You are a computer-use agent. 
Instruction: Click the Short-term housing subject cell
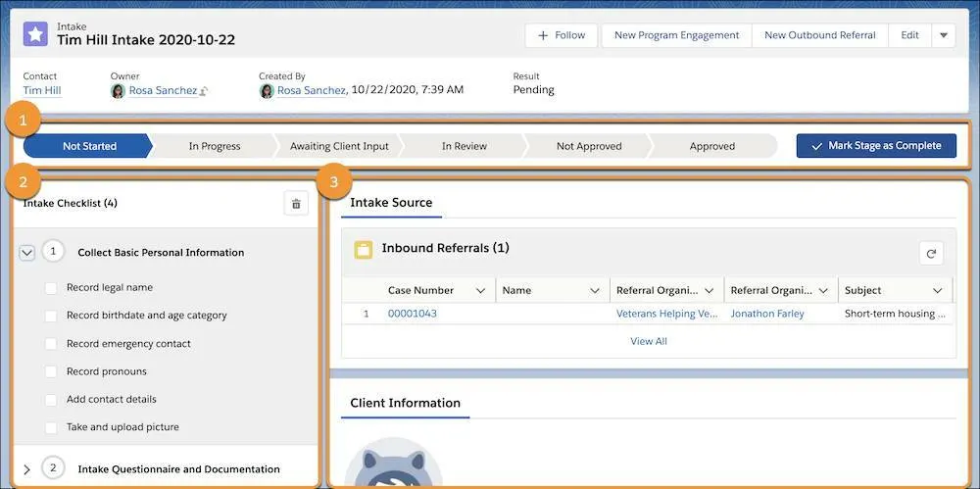click(x=895, y=314)
